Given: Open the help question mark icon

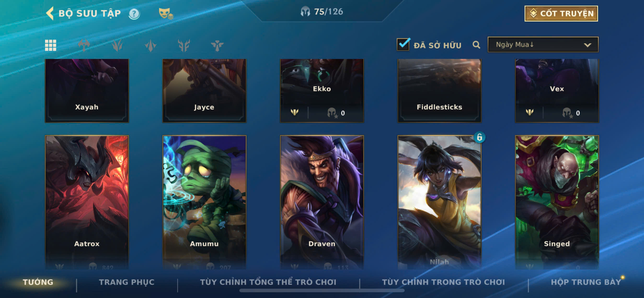Looking at the screenshot, I should [x=134, y=13].
